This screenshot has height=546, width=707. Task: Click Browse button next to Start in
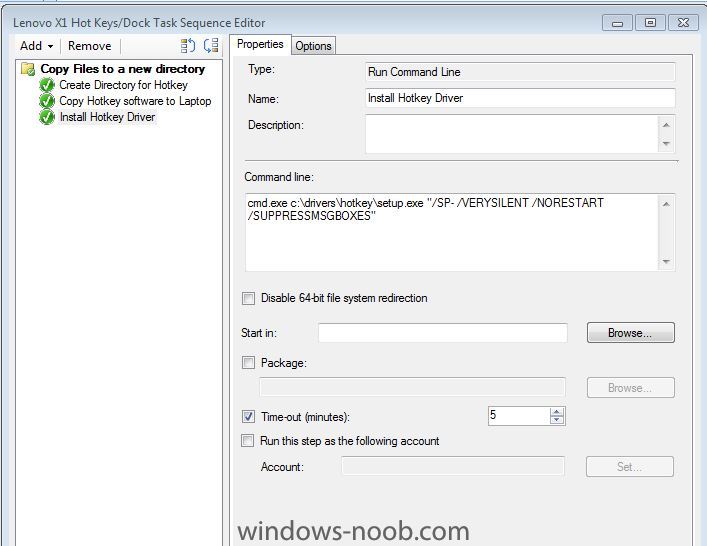pos(630,333)
